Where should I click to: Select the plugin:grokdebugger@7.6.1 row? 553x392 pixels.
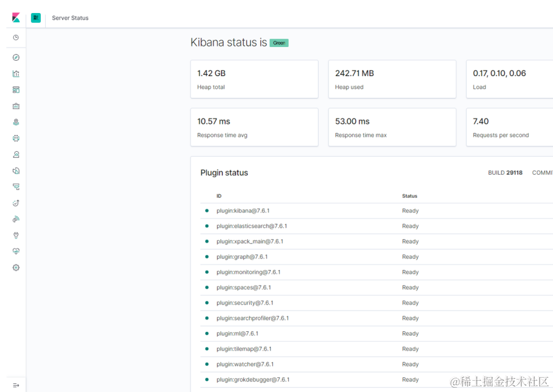click(377, 380)
